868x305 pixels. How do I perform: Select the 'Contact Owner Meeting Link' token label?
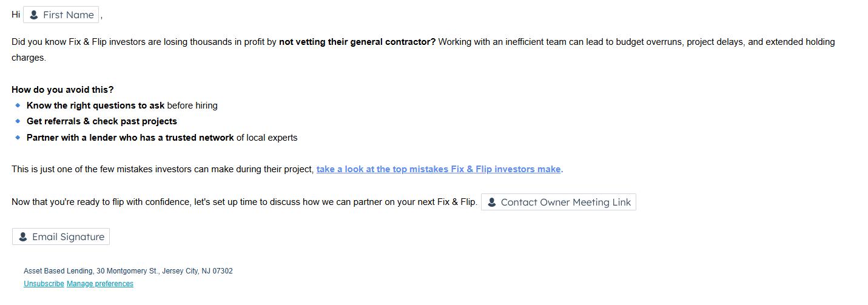click(565, 203)
